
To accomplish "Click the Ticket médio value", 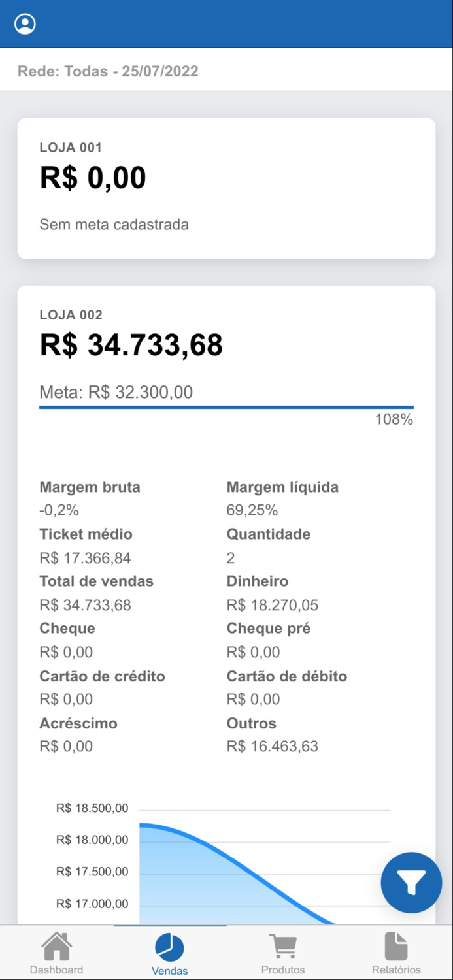I will 85,558.
